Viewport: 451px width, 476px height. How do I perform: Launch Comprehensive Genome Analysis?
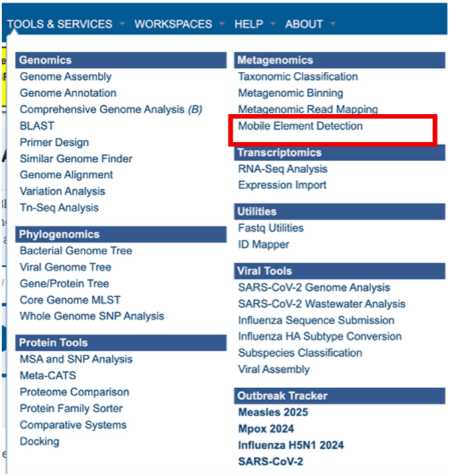tap(110, 109)
